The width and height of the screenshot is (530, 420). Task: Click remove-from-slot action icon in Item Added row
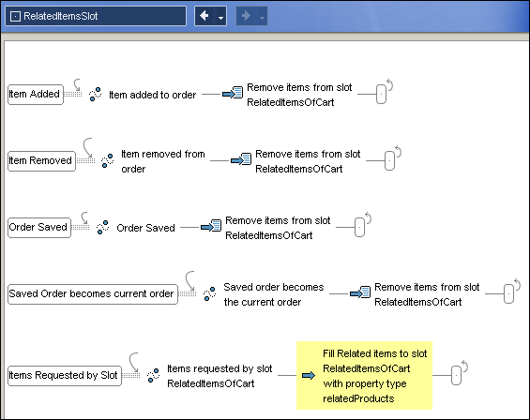pyautogui.click(x=233, y=93)
